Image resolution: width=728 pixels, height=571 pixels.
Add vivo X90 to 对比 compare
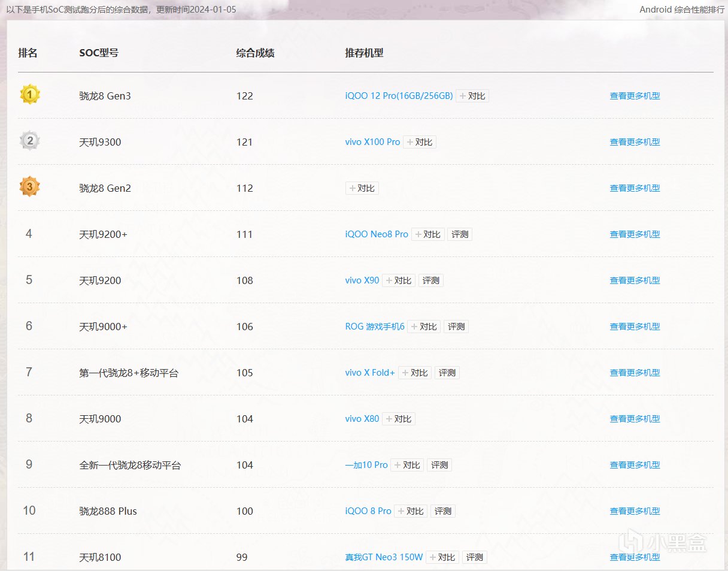pos(399,280)
